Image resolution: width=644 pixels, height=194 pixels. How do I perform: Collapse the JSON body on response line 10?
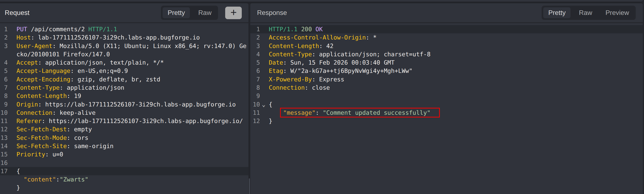[x=264, y=105]
